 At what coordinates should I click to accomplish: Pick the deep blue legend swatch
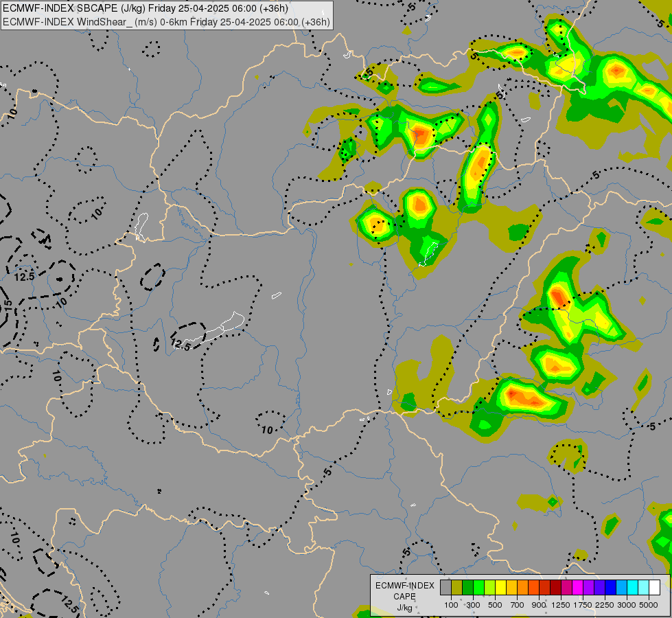[x=610, y=587]
